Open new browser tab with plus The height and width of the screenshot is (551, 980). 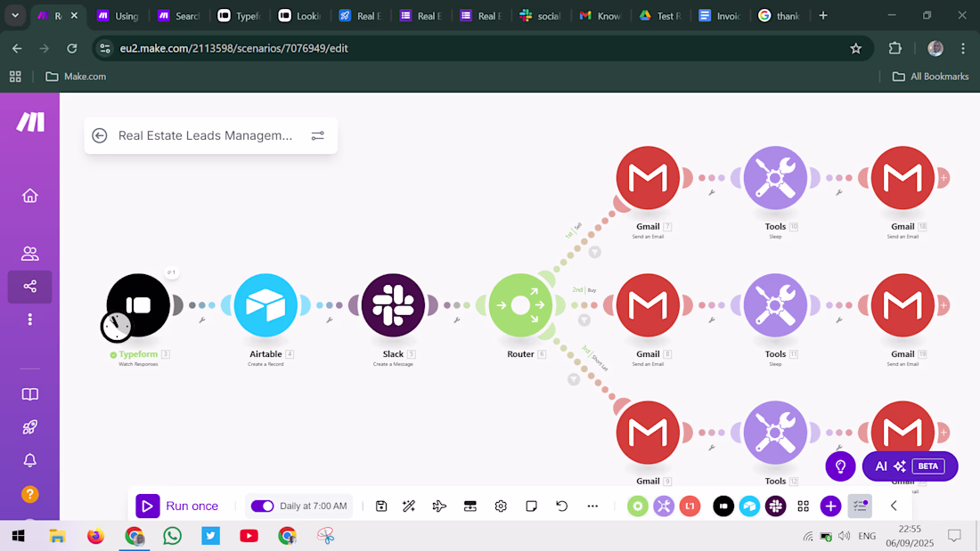(823, 16)
